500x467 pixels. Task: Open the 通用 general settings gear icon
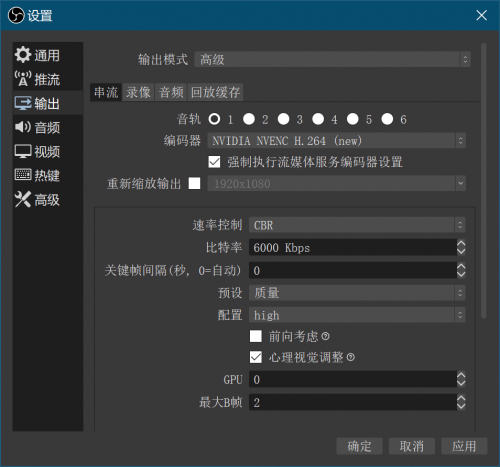23,55
